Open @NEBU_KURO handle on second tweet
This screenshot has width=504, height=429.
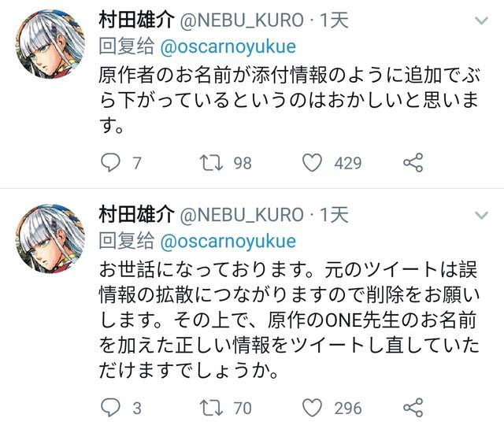point(242,215)
